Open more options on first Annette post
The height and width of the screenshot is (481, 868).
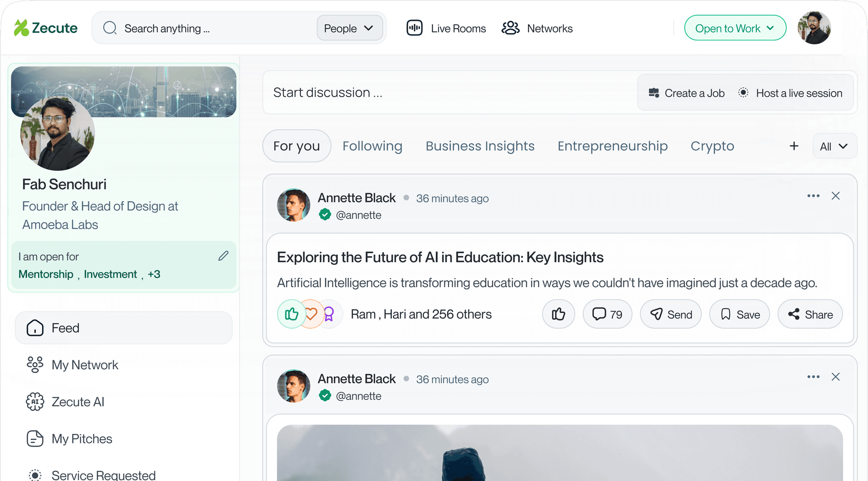pos(813,196)
